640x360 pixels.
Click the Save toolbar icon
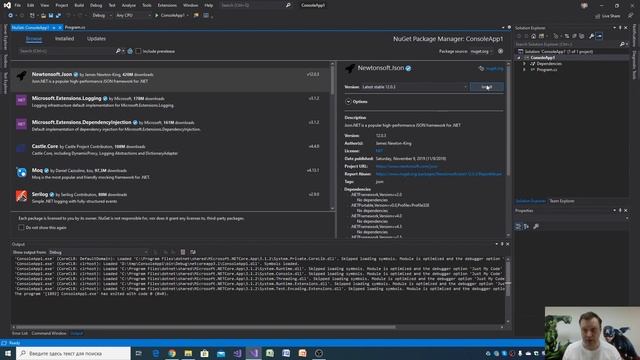[51, 16]
